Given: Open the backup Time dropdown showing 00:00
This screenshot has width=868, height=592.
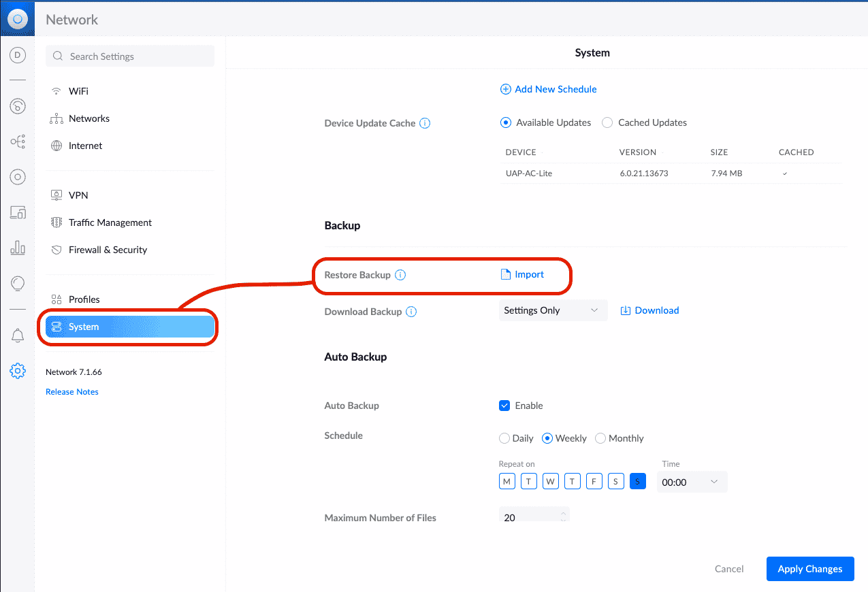Looking at the screenshot, I should coord(692,481).
